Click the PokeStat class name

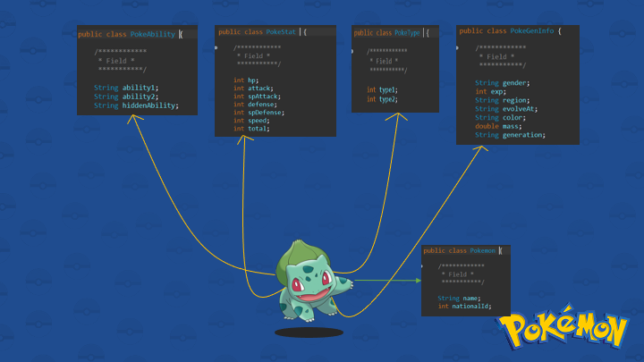pyautogui.click(x=281, y=32)
